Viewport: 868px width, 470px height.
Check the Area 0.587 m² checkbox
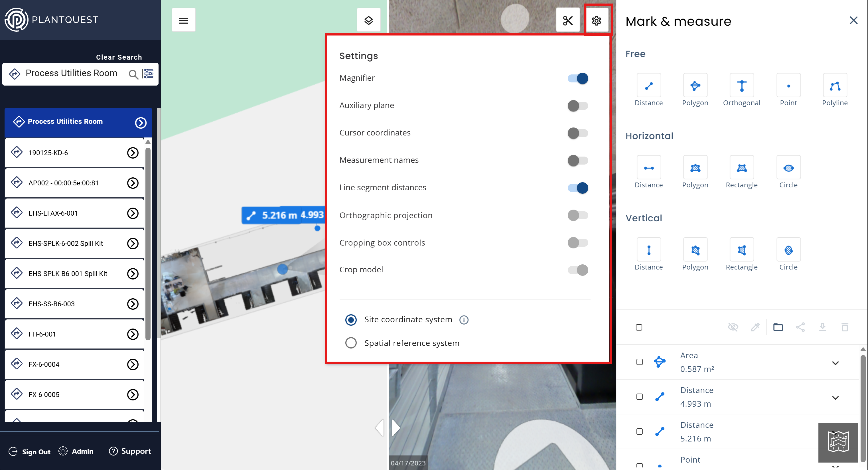[639, 362]
